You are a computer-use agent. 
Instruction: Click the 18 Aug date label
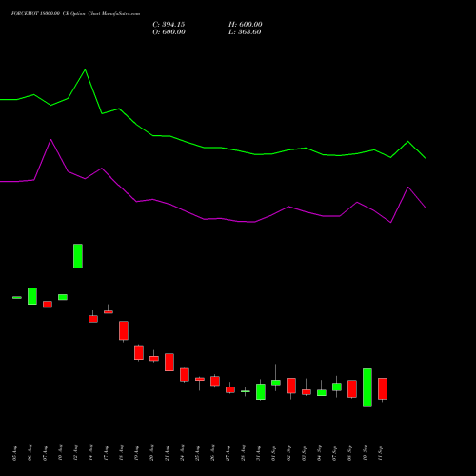pyautogui.click(x=122, y=453)
